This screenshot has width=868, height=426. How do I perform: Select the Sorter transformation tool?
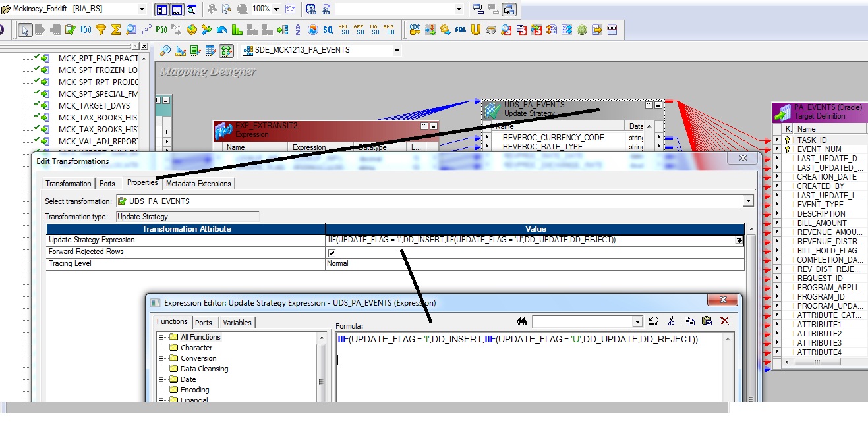click(297, 30)
